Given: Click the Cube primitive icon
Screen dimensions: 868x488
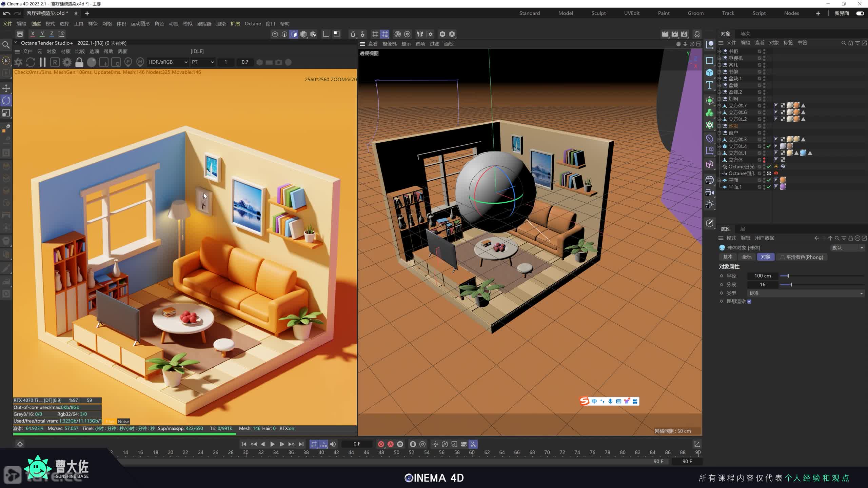Looking at the screenshot, I should (710, 73).
